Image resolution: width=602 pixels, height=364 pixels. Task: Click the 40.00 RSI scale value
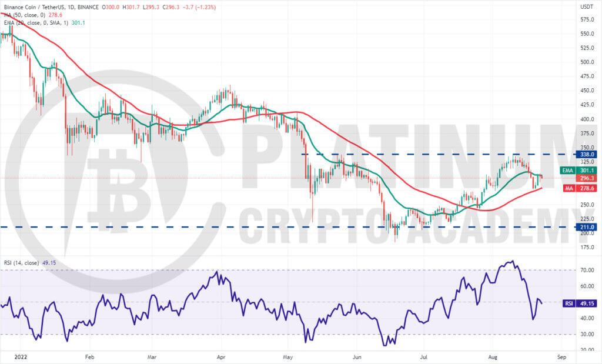pos(587,318)
